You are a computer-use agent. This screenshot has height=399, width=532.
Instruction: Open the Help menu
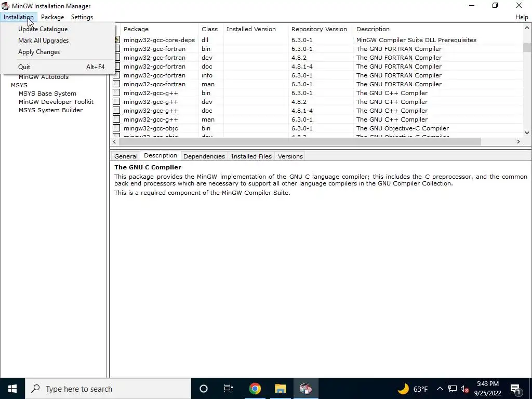click(x=522, y=17)
